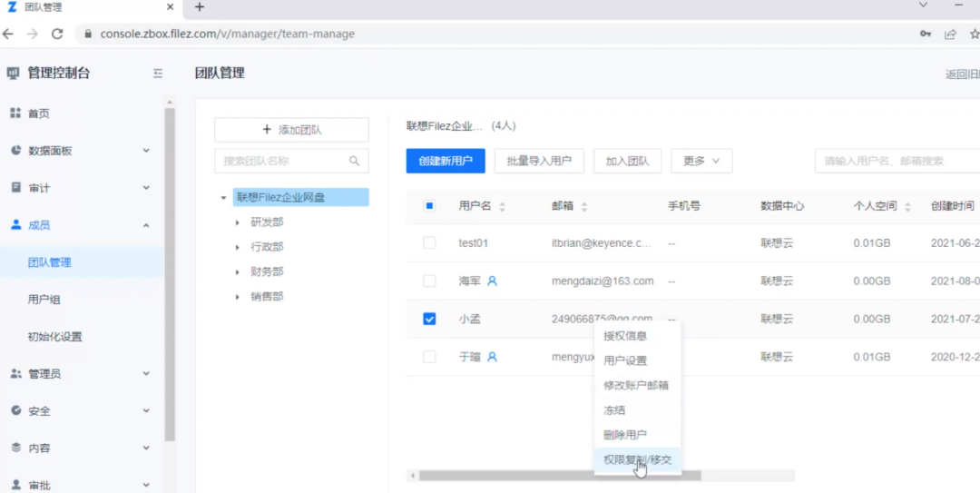Click the 成员 person icon
Image resolution: width=980 pixels, height=493 pixels.
(x=15, y=224)
